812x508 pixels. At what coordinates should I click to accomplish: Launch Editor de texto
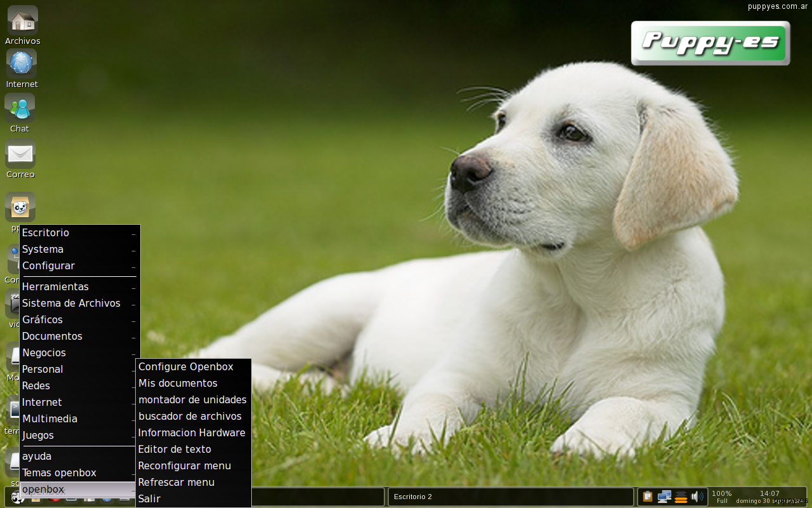point(193,450)
